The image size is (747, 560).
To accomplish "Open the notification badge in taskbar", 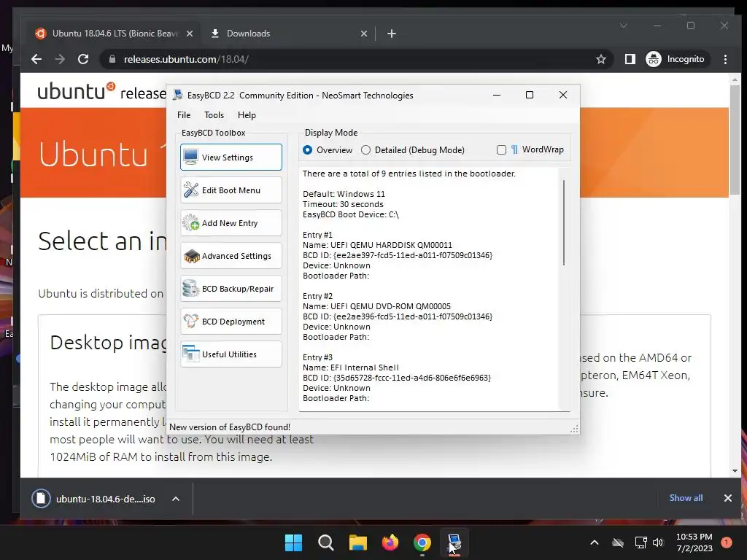I will tap(727, 542).
